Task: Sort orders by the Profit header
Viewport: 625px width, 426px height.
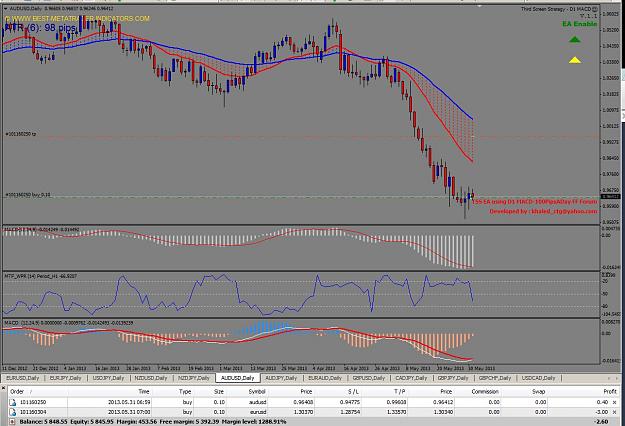Action: [x=609, y=392]
